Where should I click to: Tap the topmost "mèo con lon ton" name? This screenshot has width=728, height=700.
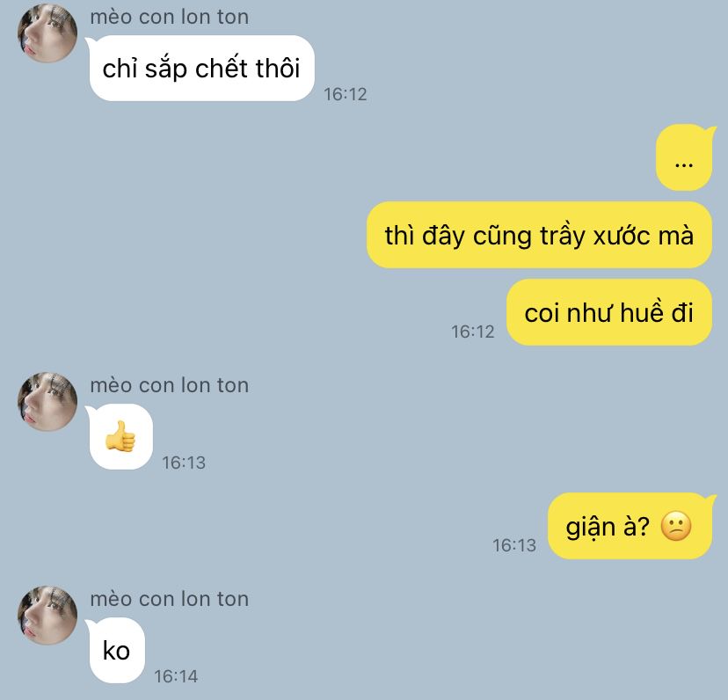(170, 18)
